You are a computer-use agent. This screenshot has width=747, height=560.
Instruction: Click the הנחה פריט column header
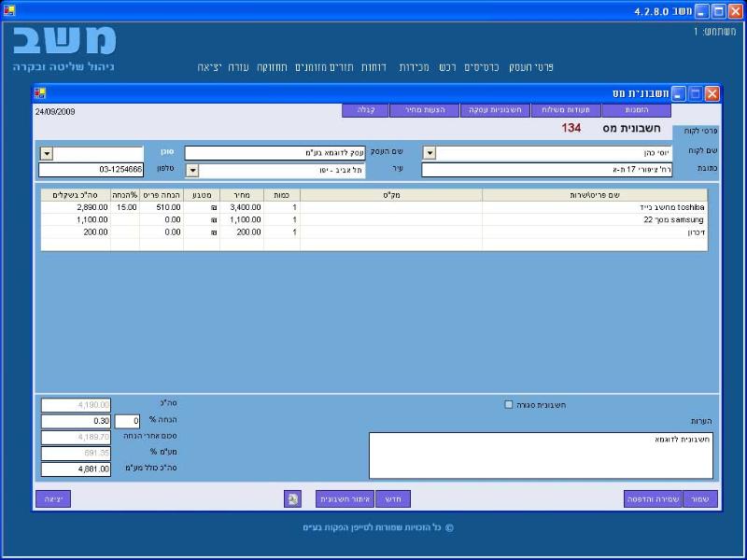162,195
